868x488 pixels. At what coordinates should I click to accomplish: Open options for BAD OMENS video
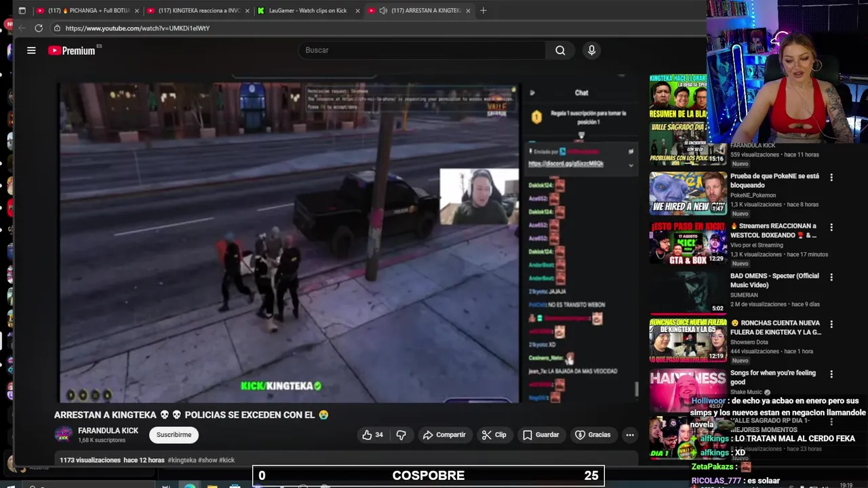click(831, 277)
